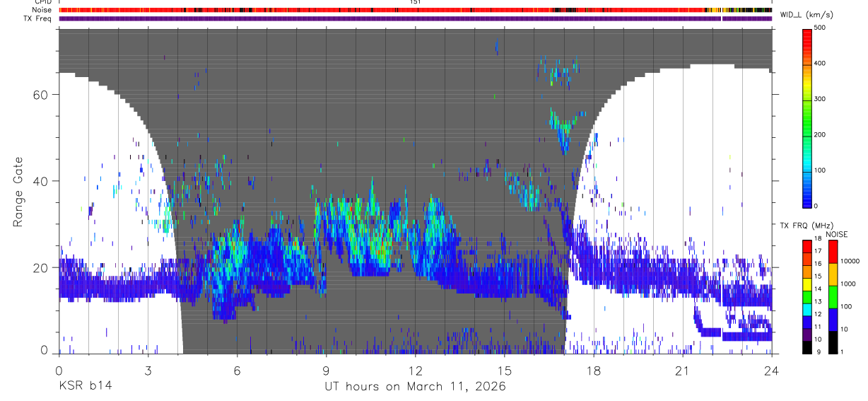This screenshot has width=868, height=401.
Task: Select the 500 label on the width scale
Action: coord(821,28)
